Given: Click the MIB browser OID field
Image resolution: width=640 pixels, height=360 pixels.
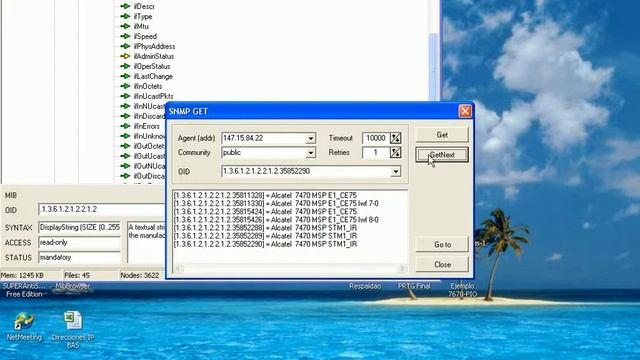Looking at the screenshot, I should (102, 209).
